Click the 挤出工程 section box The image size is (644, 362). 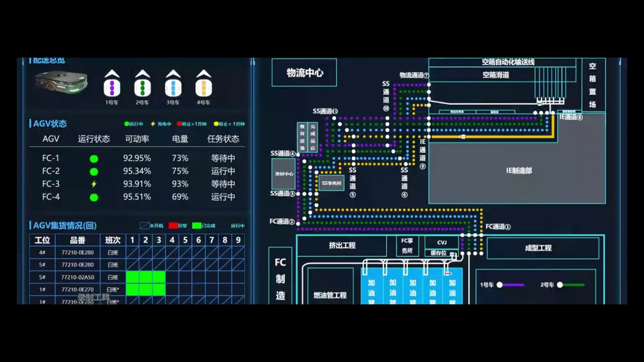[342, 245]
